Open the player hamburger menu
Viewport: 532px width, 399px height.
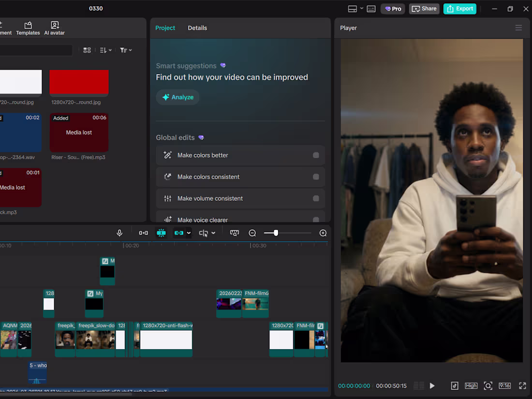coord(518,28)
